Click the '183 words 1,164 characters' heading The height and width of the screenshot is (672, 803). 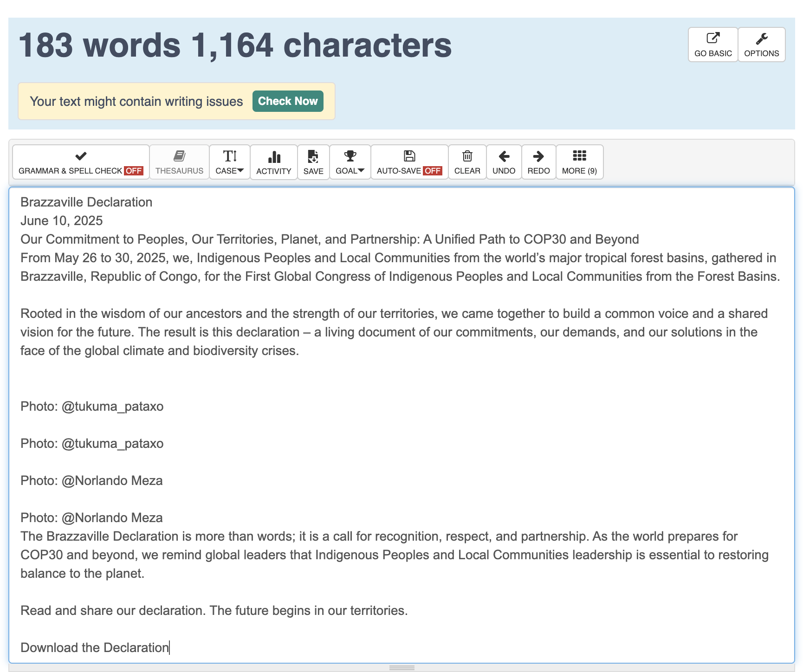[235, 45]
